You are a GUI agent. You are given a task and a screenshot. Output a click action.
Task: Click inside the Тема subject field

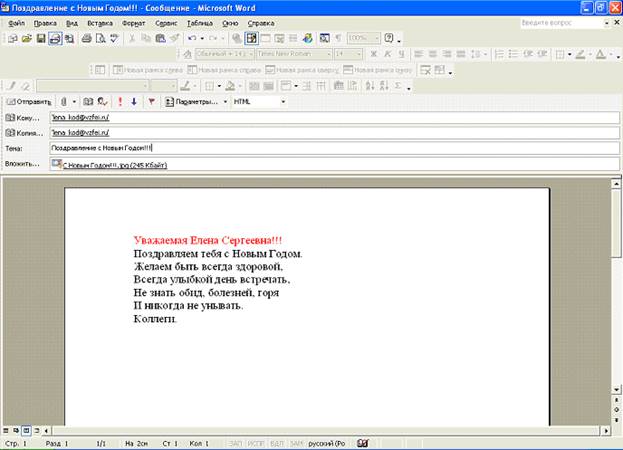330,147
